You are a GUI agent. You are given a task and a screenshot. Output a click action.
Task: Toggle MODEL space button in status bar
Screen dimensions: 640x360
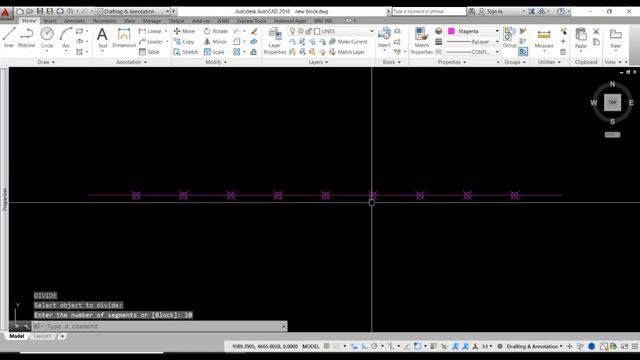pyautogui.click(x=311, y=346)
